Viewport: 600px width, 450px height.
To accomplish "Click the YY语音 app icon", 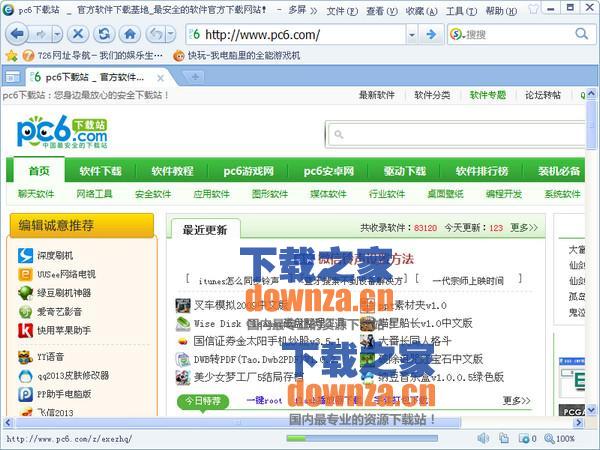I will click(25, 357).
